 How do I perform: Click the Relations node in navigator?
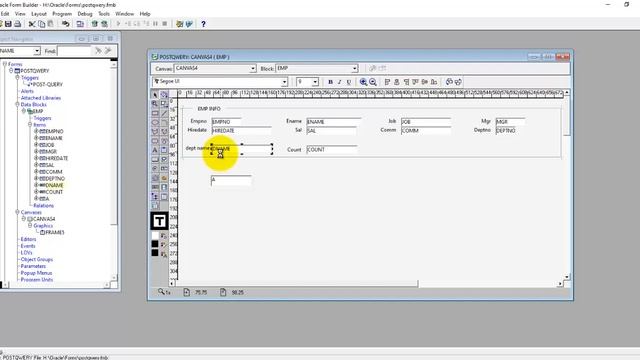pos(43,205)
